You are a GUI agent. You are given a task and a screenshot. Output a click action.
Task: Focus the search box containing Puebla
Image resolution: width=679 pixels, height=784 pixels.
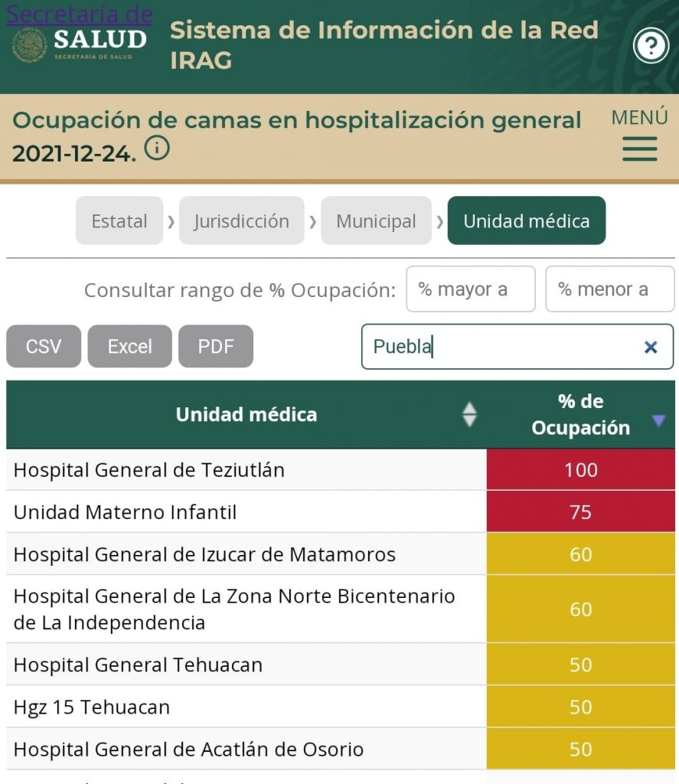coord(498,347)
